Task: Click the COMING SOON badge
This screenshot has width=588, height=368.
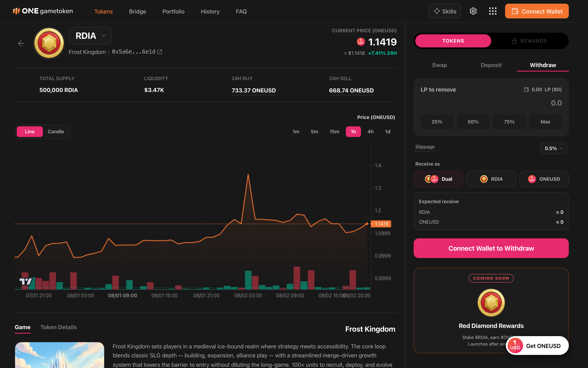Action: pyautogui.click(x=491, y=278)
